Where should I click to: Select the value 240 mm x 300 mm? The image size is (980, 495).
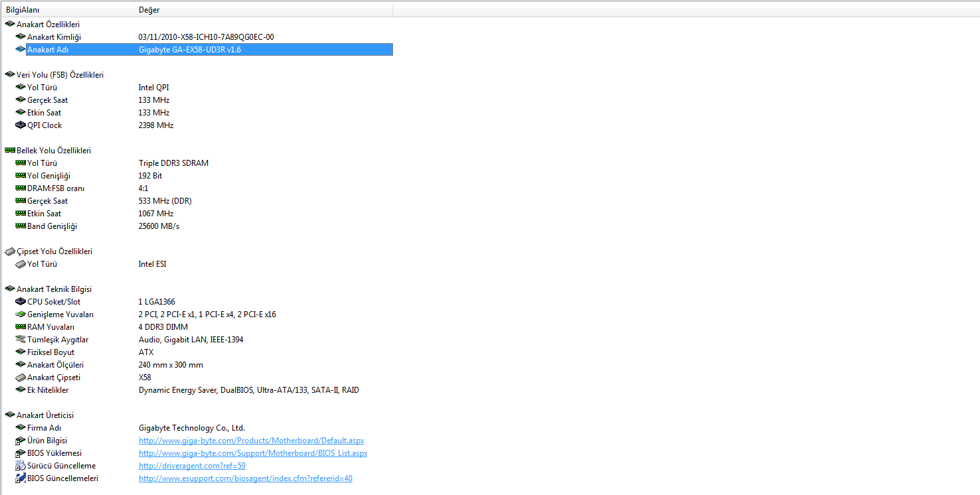(x=171, y=365)
